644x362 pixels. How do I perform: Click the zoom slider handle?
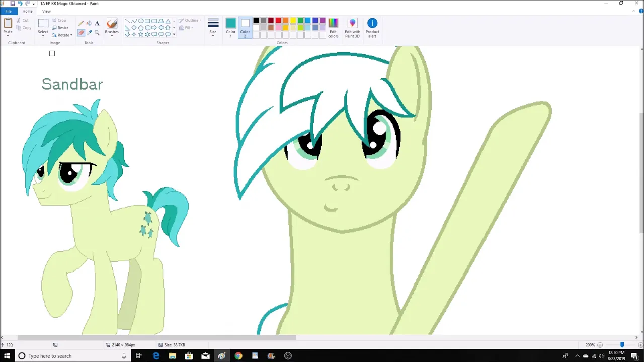[x=622, y=345]
